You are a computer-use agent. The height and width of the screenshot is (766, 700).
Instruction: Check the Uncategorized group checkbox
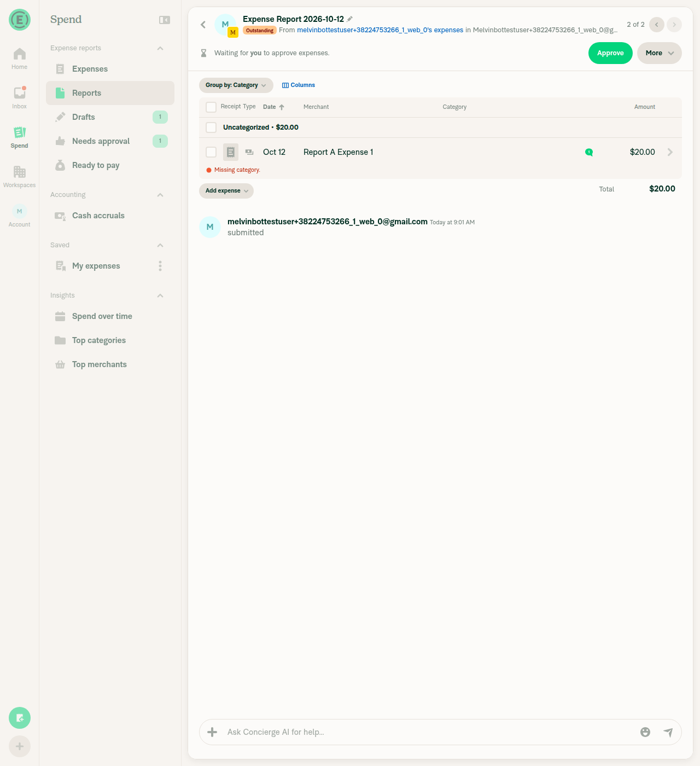point(211,127)
